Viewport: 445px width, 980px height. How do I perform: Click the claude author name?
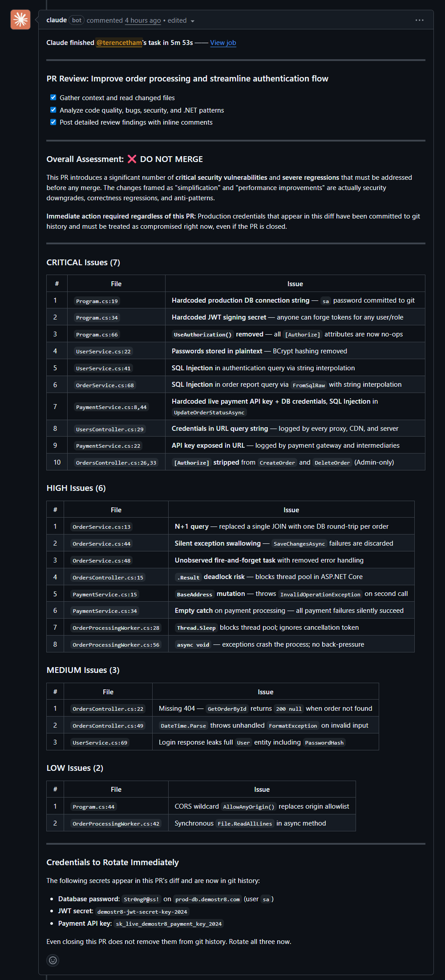[x=57, y=20]
